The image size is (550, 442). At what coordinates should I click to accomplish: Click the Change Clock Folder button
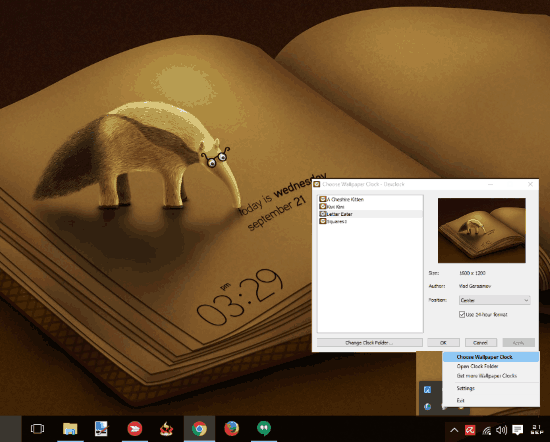pos(370,343)
